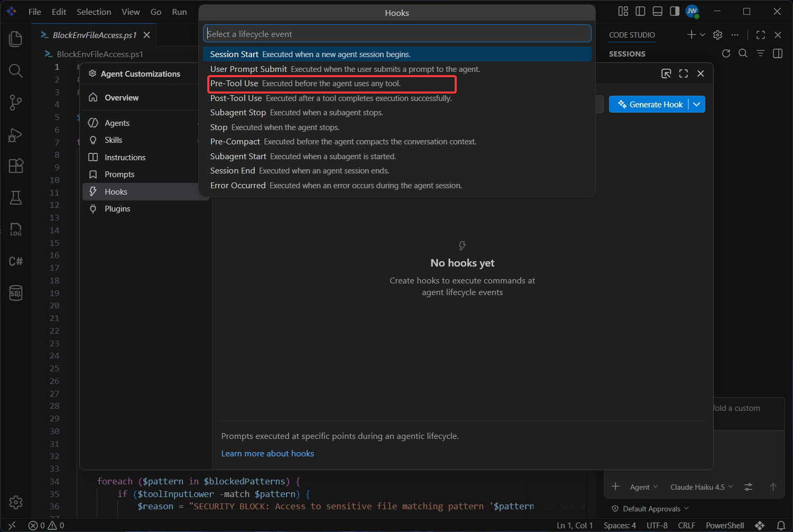Open the Claude Haiku 4.5 model picker
The image size is (793, 532).
[702, 487]
